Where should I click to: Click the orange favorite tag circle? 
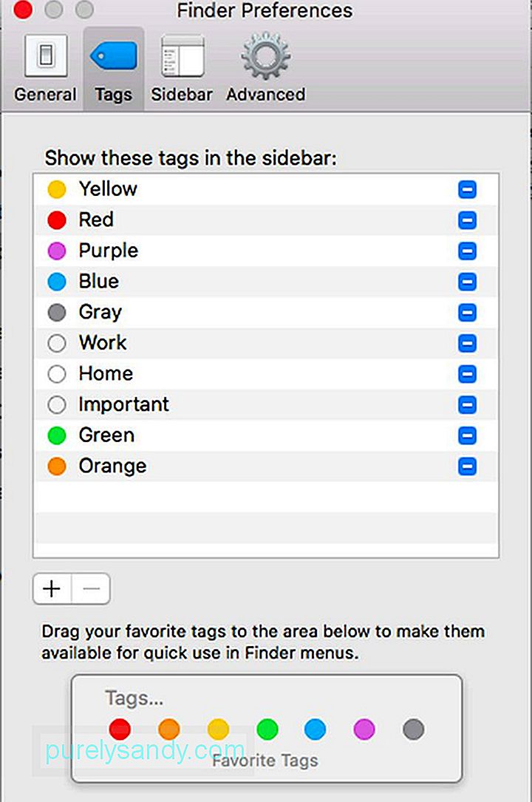pyautogui.click(x=169, y=729)
